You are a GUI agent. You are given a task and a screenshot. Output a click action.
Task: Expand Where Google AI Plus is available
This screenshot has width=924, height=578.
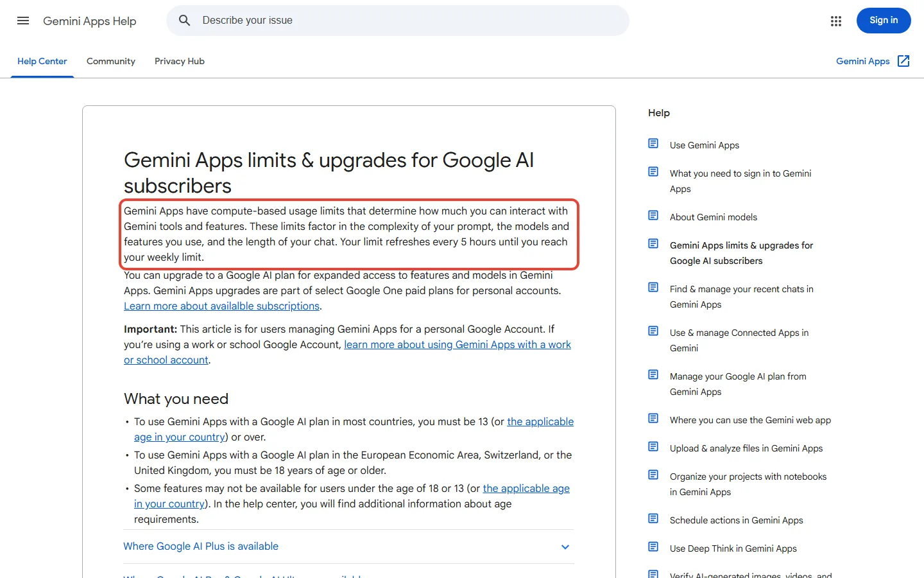[x=348, y=547]
